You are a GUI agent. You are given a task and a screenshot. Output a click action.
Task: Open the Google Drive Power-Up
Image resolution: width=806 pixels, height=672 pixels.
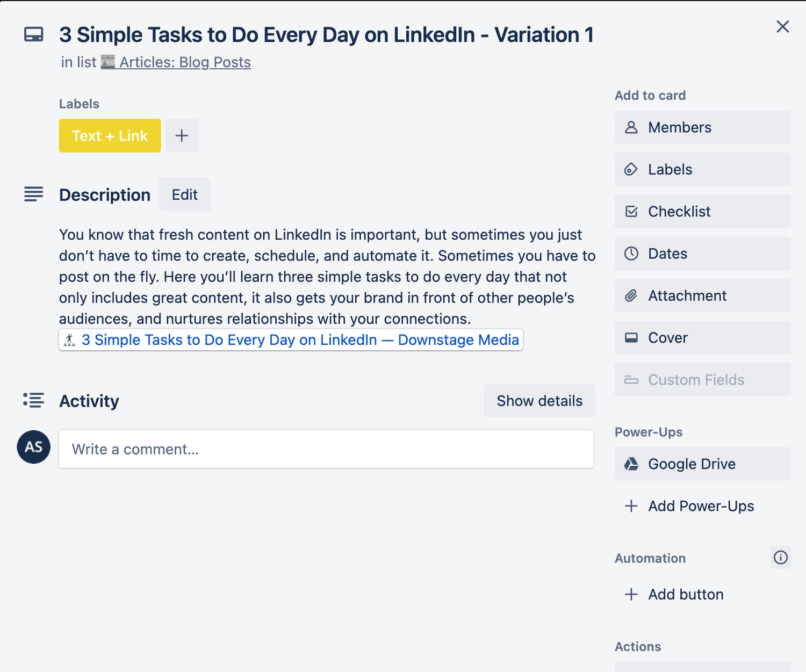[703, 464]
